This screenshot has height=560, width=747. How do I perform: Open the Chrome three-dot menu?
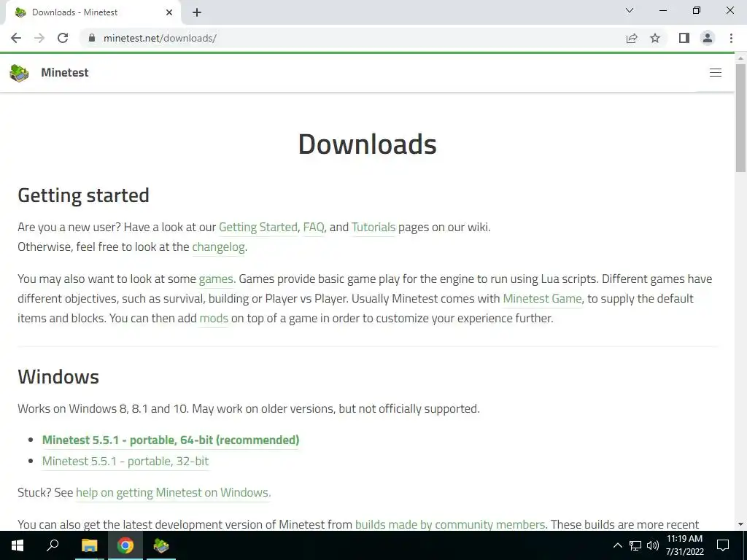coord(731,38)
